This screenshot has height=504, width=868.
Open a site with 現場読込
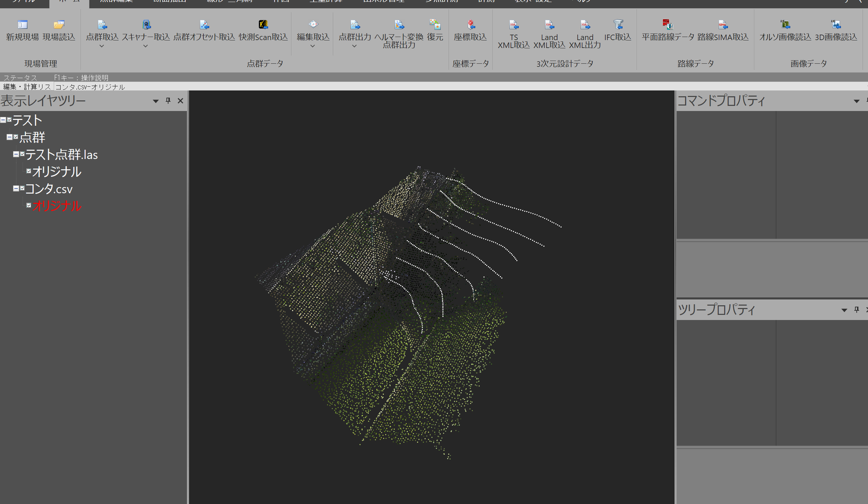(59, 30)
